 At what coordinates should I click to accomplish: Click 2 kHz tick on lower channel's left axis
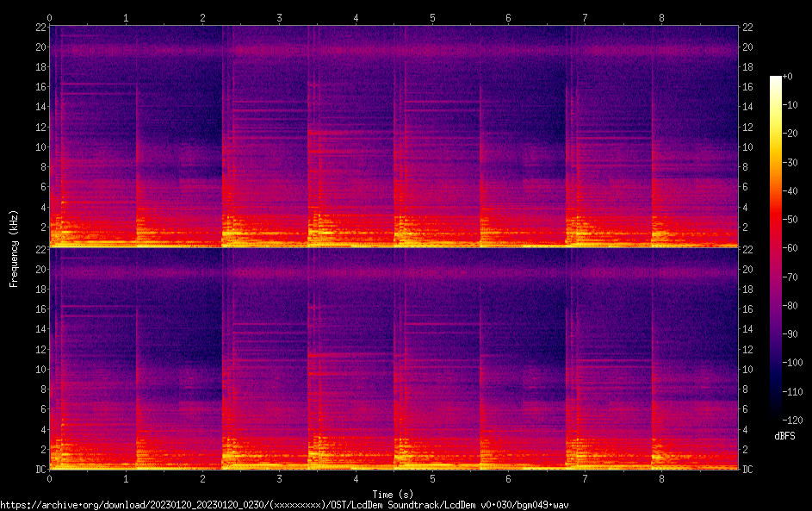click(x=40, y=449)
